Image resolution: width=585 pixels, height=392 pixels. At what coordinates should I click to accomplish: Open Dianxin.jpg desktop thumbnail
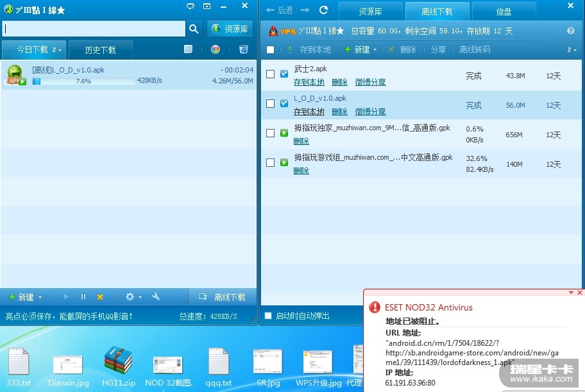pos(68,370)
